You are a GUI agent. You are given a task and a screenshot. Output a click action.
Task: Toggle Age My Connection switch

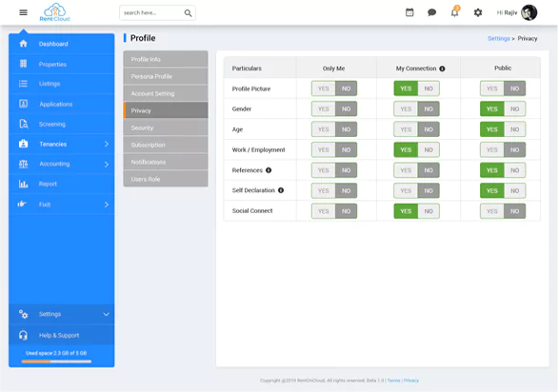pyautogui.click(x=416, y=129)
